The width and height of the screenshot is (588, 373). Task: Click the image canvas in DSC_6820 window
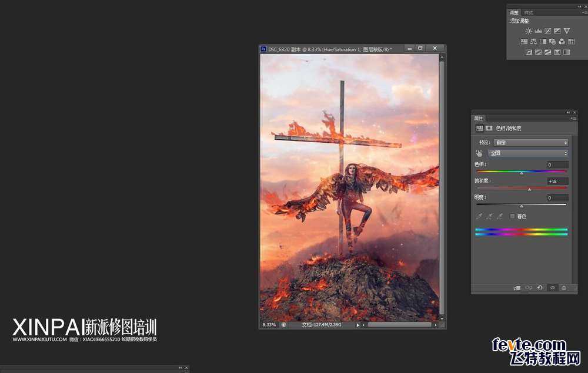pyautogui.click(x=349, y=187)
